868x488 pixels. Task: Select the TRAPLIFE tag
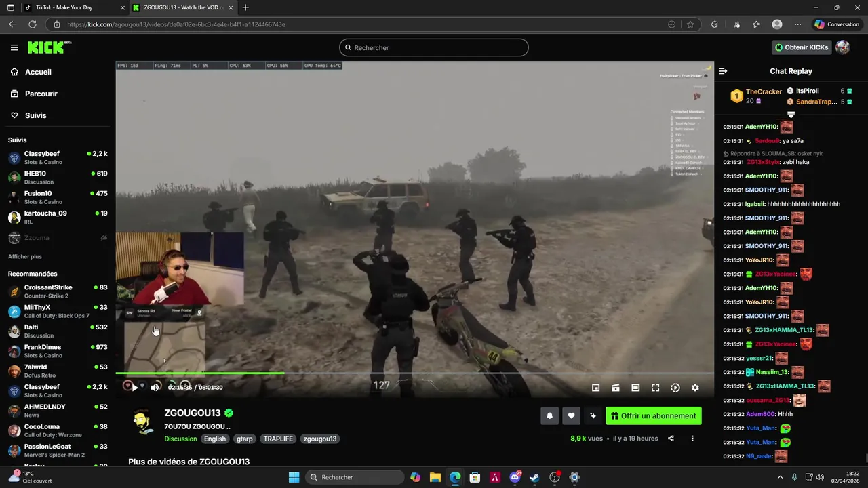278,439
